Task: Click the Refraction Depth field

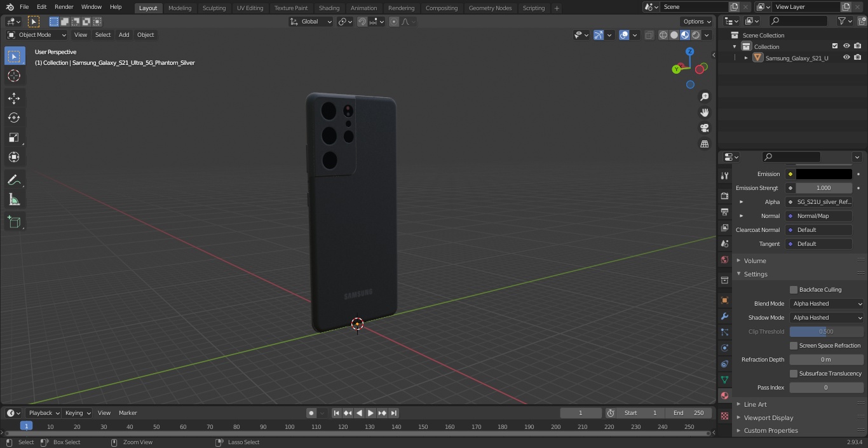Action: (826, 360)
